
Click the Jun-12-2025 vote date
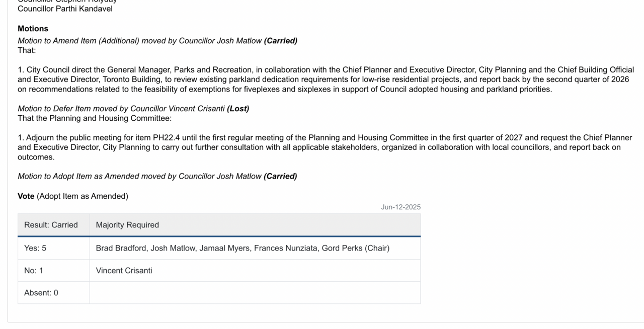click(400, 207)
